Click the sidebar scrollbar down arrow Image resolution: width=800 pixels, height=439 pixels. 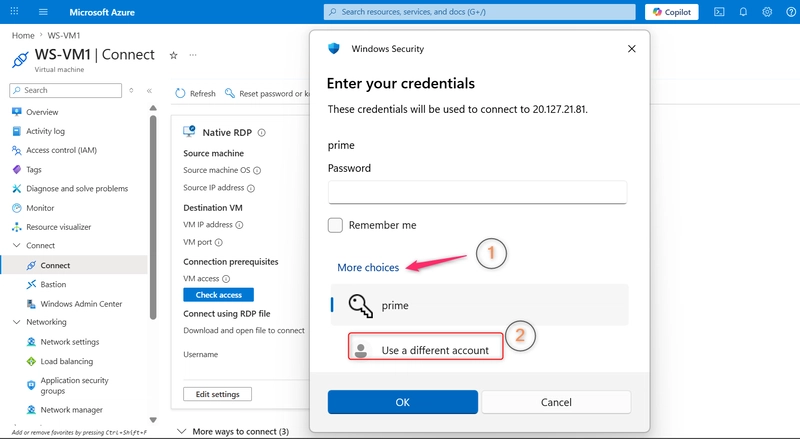tap(153, 420)
